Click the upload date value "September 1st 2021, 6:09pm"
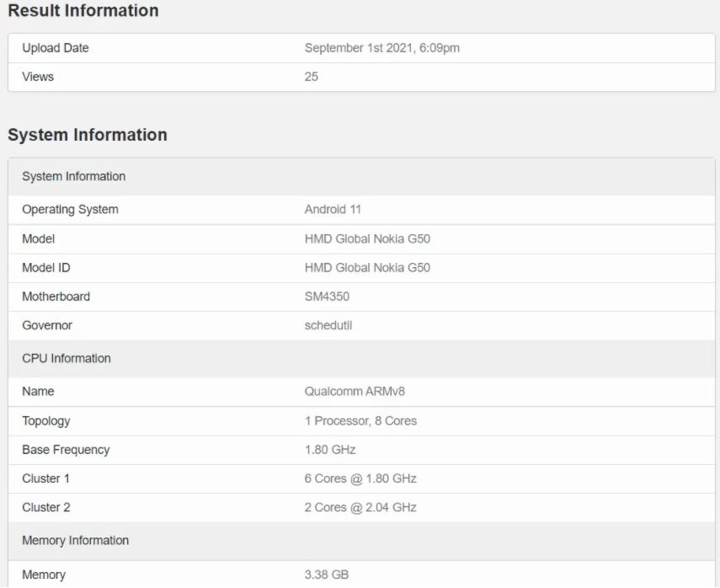Image resolution: width=720 pixels, height=588 pixels. coord(382,48)
